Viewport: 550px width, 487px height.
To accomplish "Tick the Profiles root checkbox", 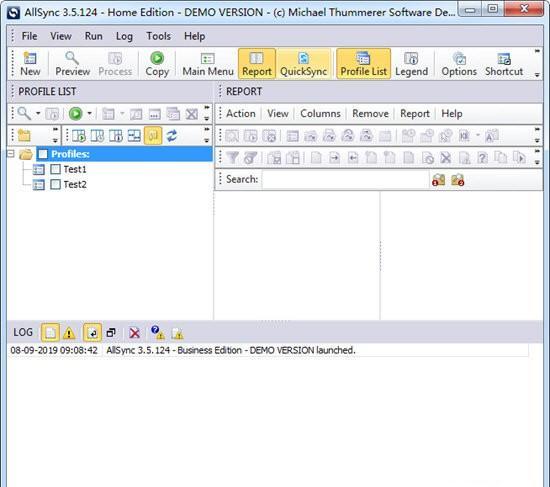I will pos(43,154).
